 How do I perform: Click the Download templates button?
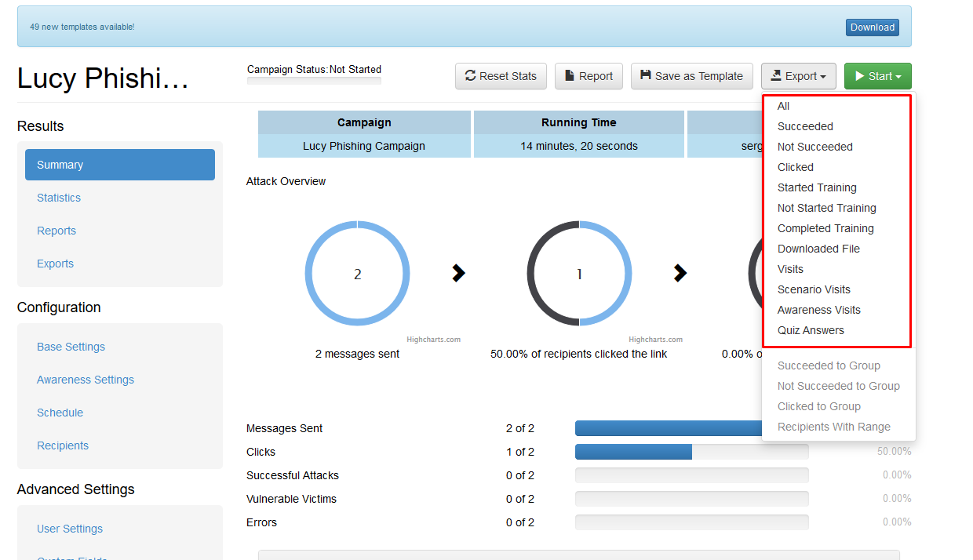pyautogui.click(x=873, y=27)
